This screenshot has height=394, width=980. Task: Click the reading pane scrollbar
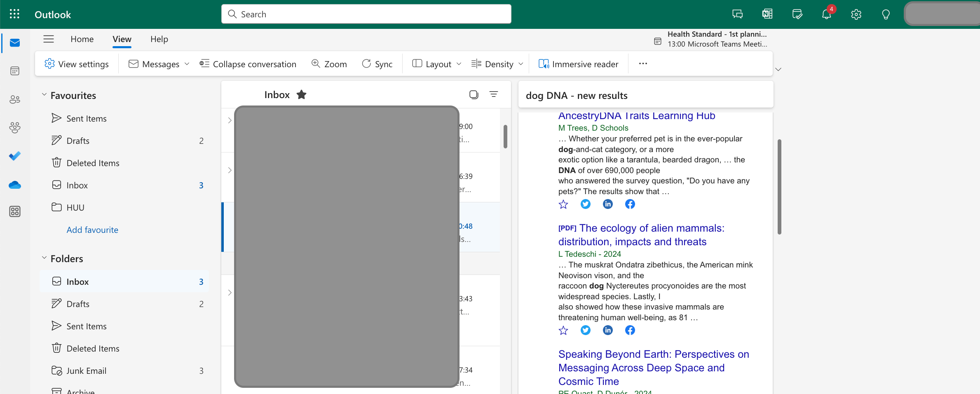tap(779, 187)
